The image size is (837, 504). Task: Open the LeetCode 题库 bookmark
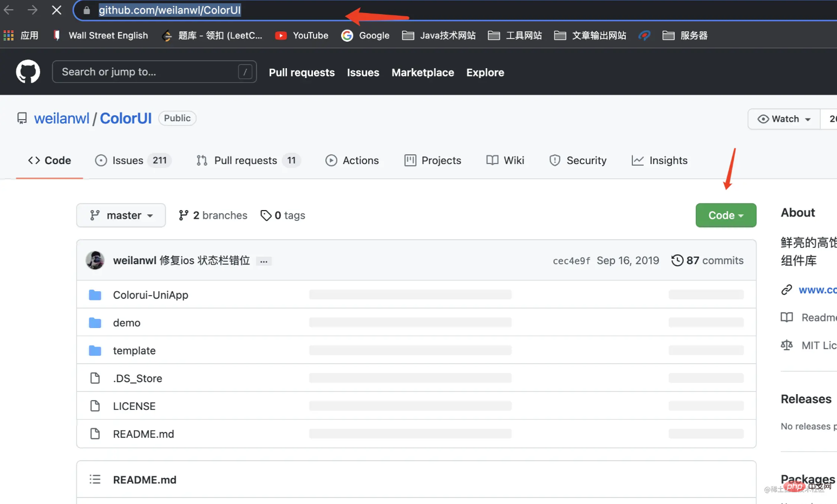212,35
